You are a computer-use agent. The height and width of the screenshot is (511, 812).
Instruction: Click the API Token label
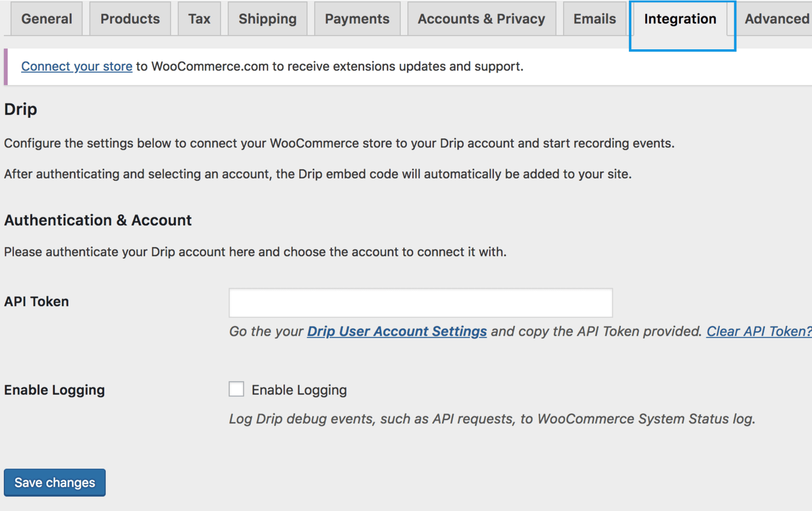pos(36,301)
